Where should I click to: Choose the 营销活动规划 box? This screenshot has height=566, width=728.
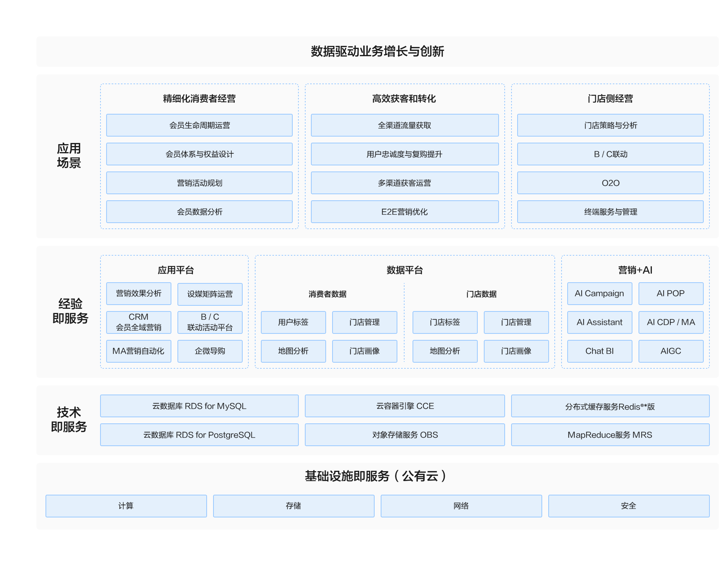click(199, 183)
